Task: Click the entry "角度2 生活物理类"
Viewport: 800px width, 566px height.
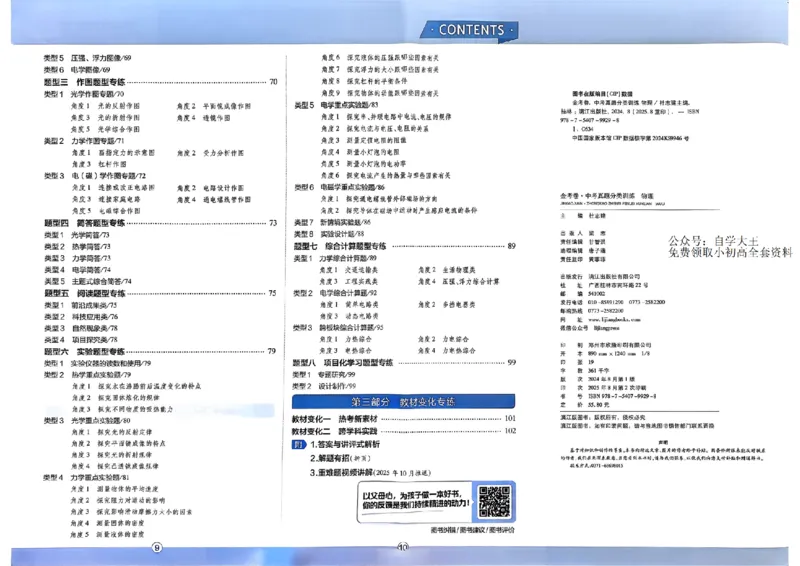Action: click(x=447, y=270)
